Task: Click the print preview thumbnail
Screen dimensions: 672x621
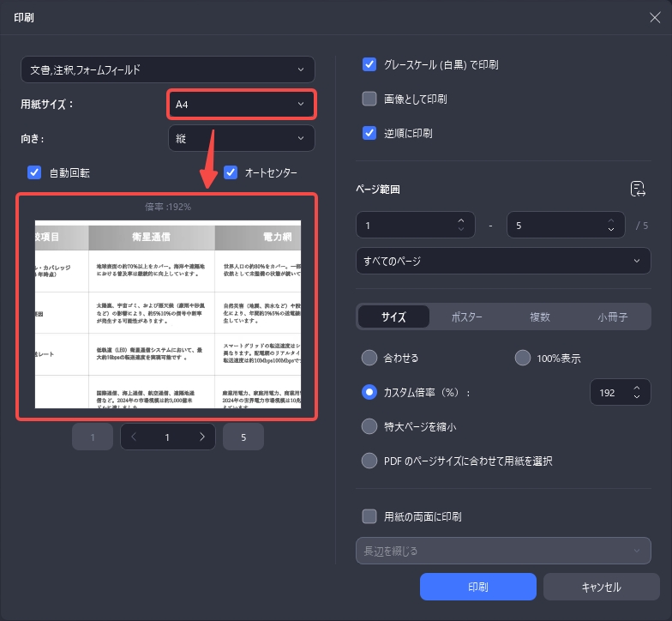Action: (x=168, y=314)
